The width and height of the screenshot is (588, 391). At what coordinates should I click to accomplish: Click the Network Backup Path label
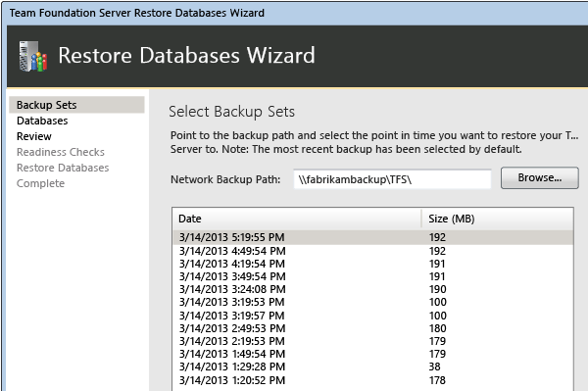(225, 179)
